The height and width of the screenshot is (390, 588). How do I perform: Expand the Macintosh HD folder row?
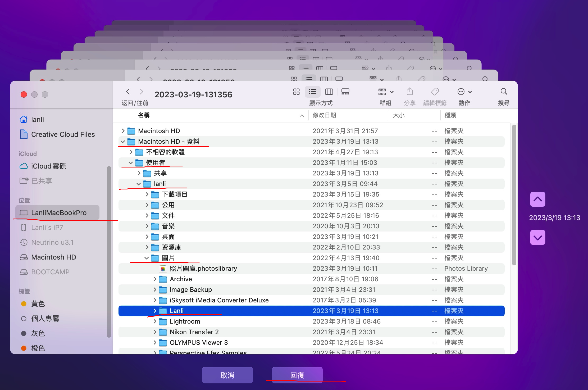click(x=123, y=131)
